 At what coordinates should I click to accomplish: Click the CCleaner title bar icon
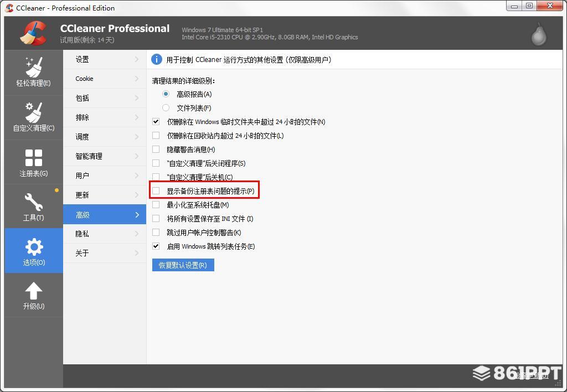[9, 8]
